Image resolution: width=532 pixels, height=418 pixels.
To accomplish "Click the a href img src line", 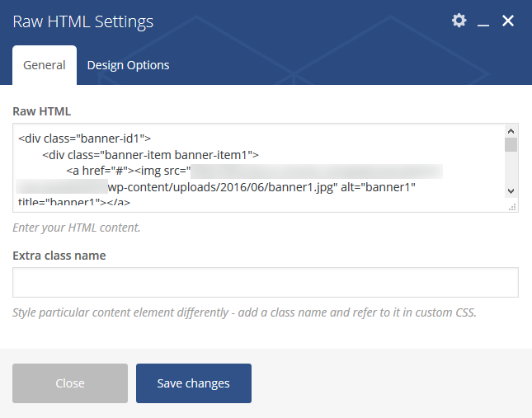I will [129, 171].
